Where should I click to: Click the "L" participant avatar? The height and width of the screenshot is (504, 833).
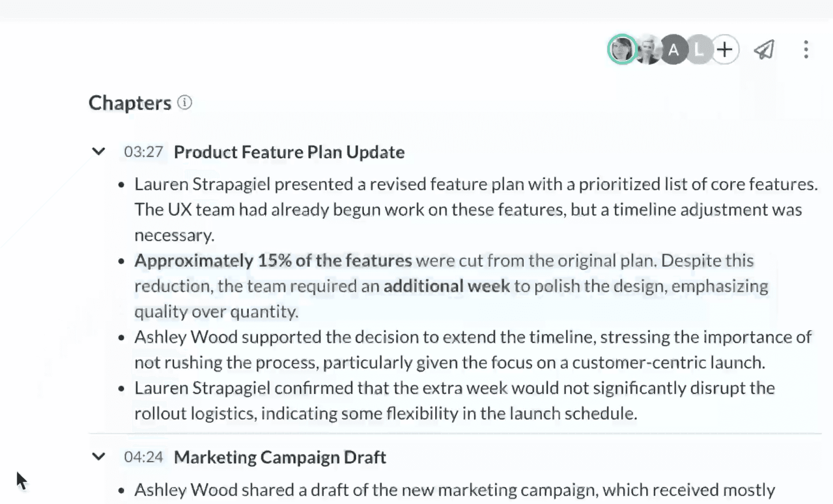(699, 49)
